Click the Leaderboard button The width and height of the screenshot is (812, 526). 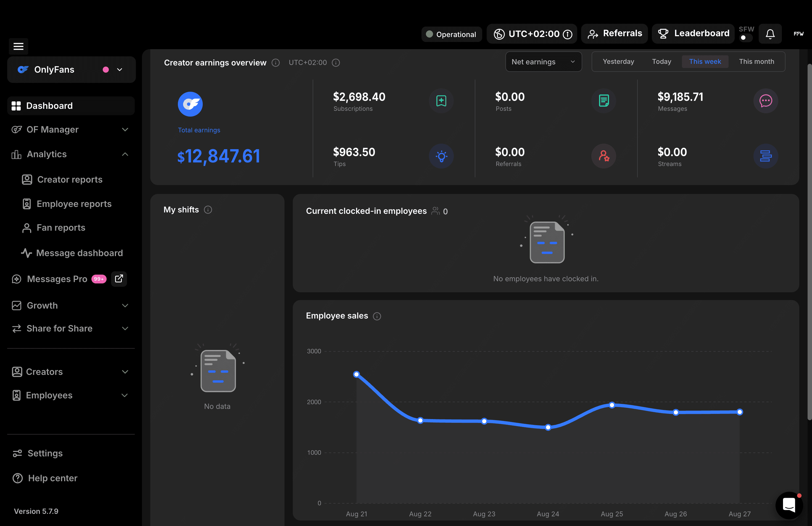point(693,33)
